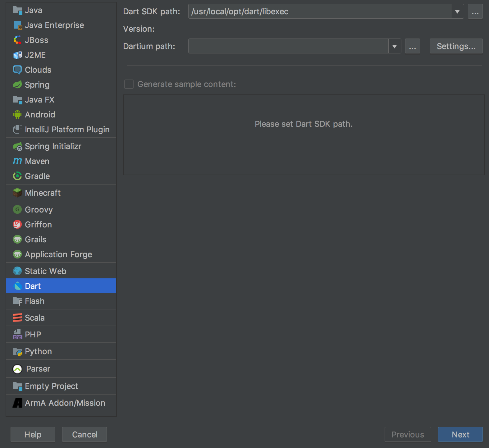Select Python project type

point(38,351)
